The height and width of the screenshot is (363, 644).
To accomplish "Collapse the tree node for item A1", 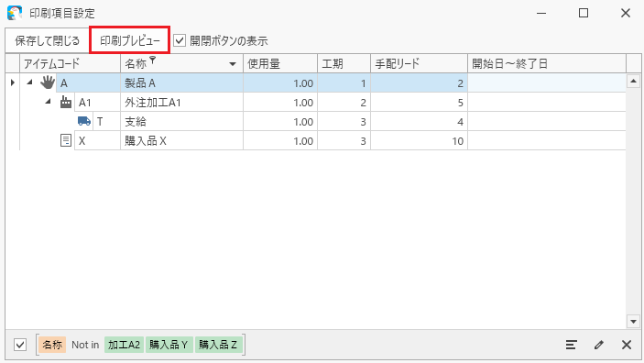I will tap(48, 101).
